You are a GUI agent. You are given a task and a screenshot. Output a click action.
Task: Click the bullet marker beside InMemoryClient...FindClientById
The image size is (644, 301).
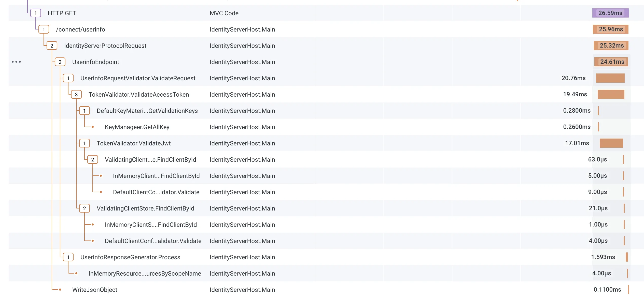coord(101,176)
